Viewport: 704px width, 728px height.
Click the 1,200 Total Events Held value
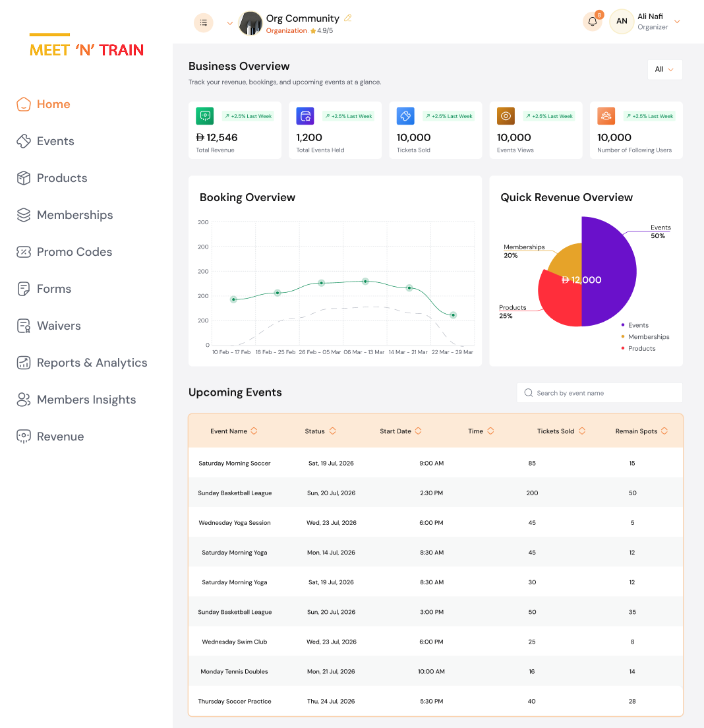click(x=309, y=137)
